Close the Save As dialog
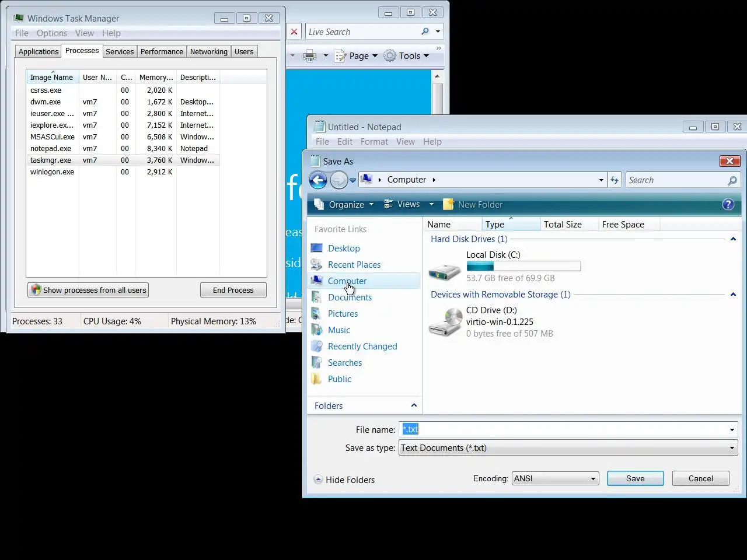Image resolution: width=747 pixels, height=560 pixels. [729, 161]
